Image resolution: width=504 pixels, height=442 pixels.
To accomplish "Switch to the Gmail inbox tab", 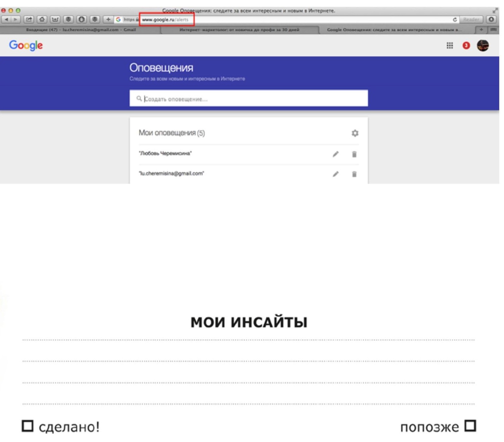I will pyautogui.click(x=81, y=30).
